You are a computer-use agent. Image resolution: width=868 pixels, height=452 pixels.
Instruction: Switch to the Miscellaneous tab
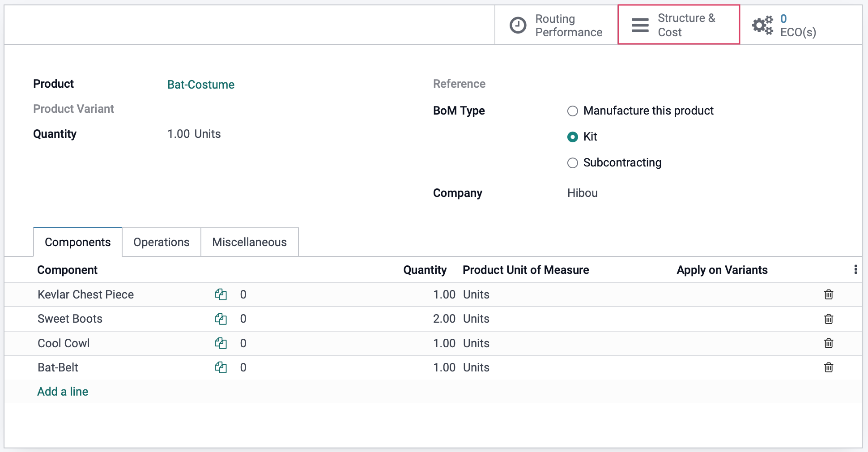click(250, 242)
